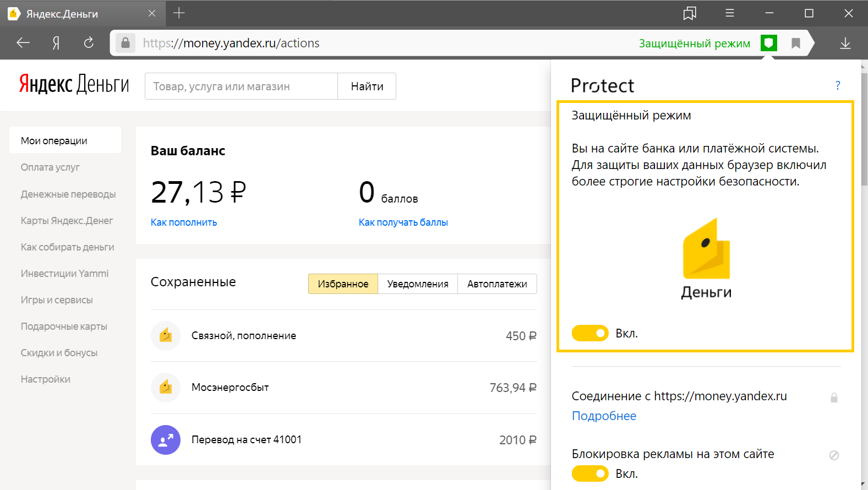Open the Подробнее connection details link

[604, 416]
